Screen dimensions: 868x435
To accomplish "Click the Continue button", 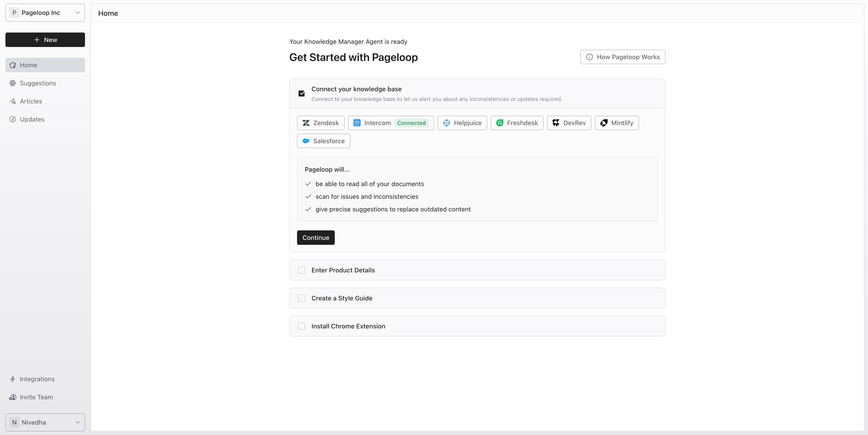I will tap(316, 238).
